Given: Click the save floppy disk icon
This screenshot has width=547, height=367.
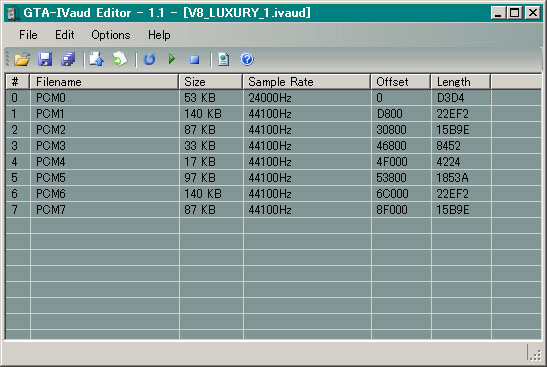Looking at the screenshot, I should (x=45, y=59).
